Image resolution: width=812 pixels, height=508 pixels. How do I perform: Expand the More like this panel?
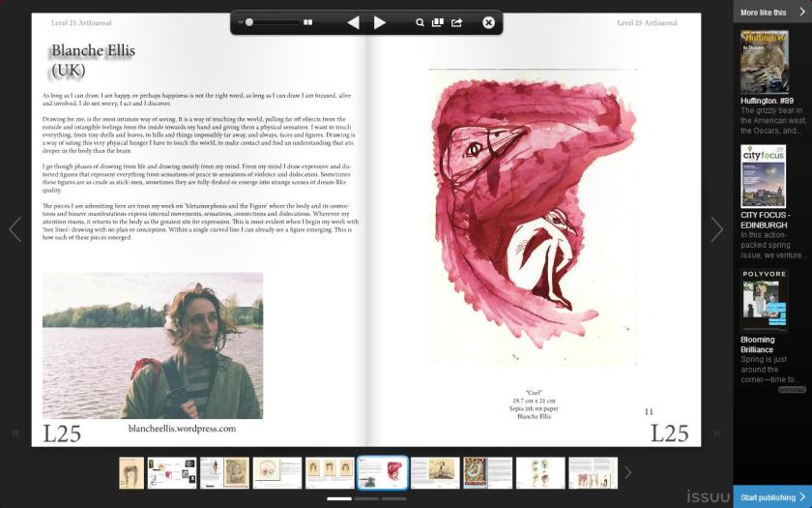point(772,12)
